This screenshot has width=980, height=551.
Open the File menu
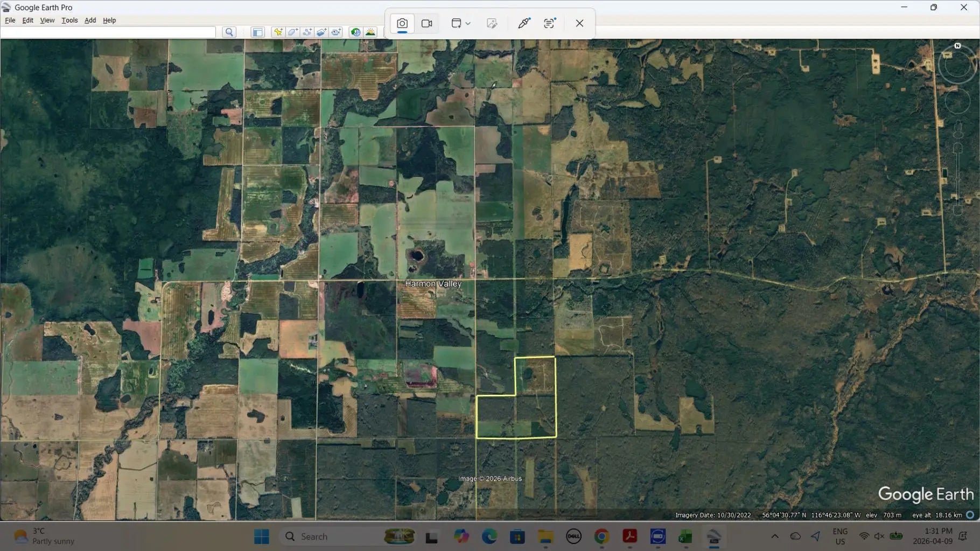10,20
